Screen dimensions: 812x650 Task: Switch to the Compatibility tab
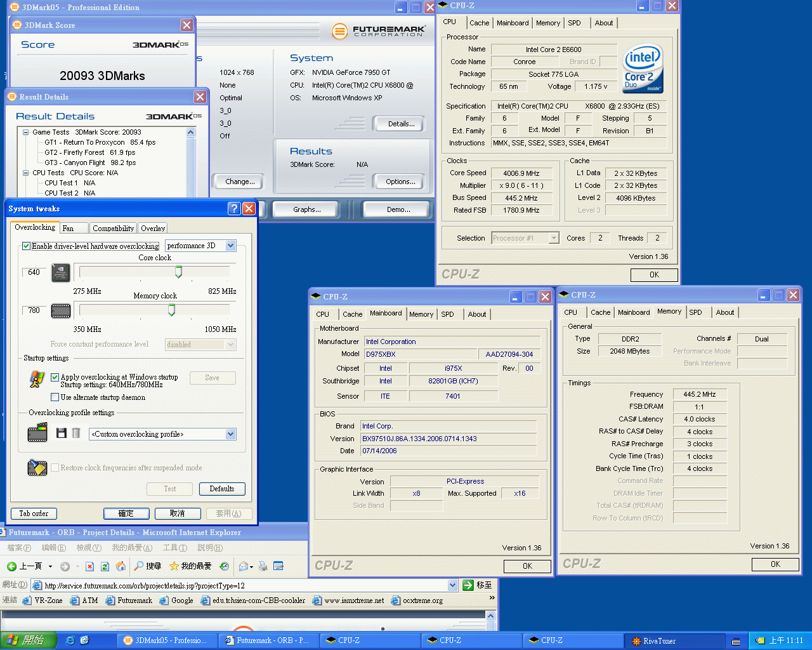113,229
